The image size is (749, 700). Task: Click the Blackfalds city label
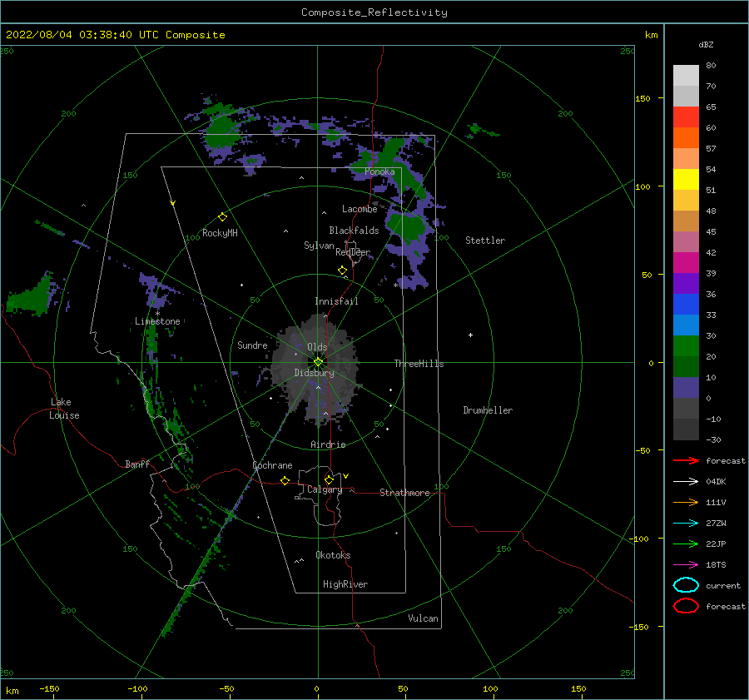pos(354,231)
